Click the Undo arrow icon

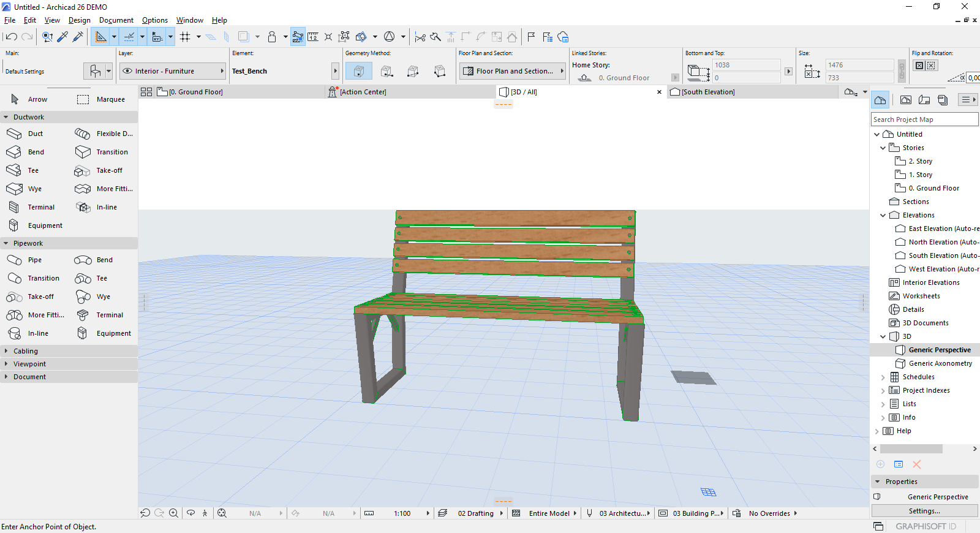coord(11,37)
